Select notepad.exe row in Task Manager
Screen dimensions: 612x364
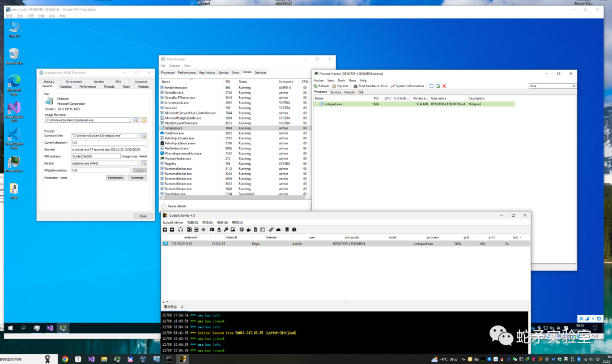(234, 128)
